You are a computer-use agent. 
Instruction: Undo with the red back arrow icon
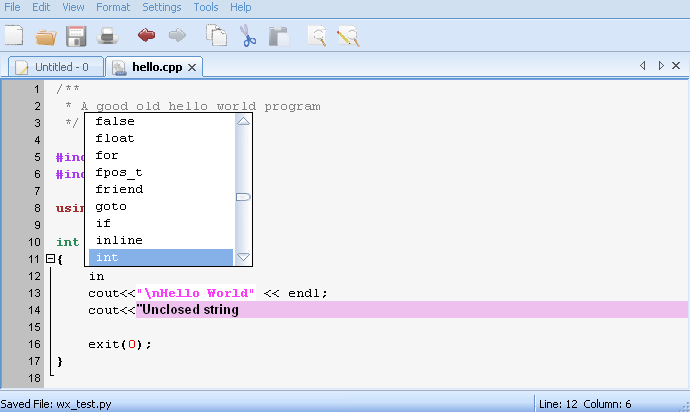point(146,35)
